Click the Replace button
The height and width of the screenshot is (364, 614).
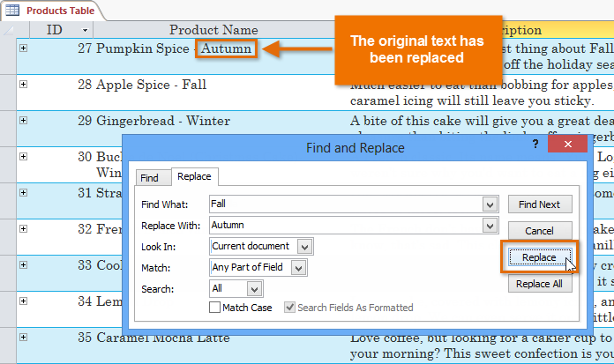tap(540, 257)
